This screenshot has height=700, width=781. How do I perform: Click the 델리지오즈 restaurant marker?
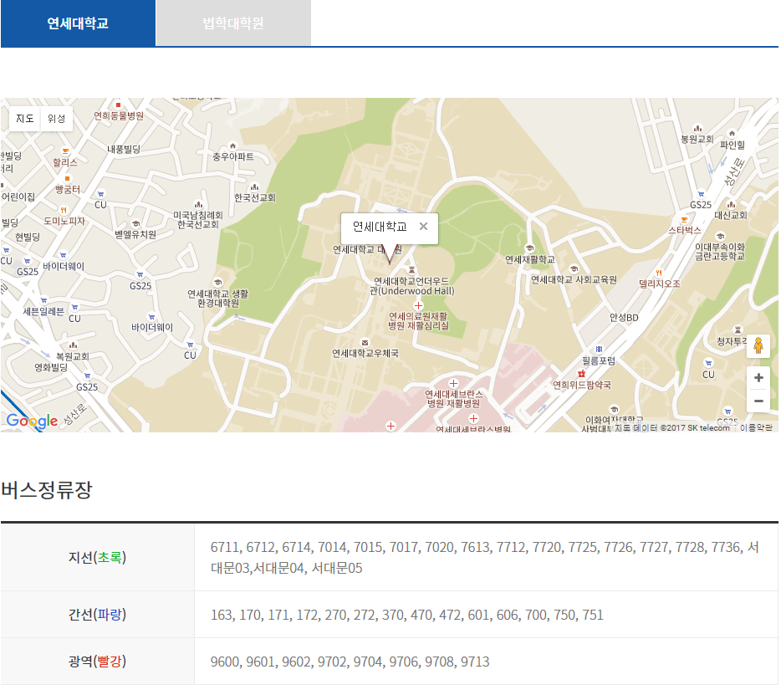pyautogui.click(x=660, y=273)
